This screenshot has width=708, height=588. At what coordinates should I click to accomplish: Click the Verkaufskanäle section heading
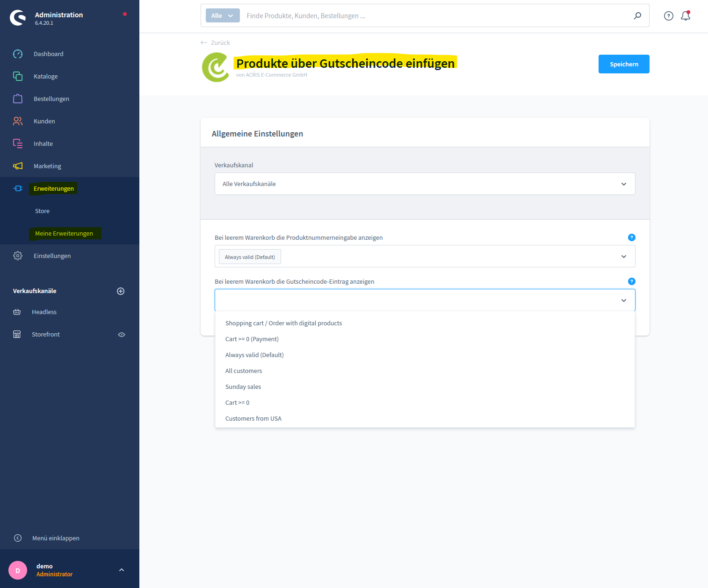coord(35,291)
